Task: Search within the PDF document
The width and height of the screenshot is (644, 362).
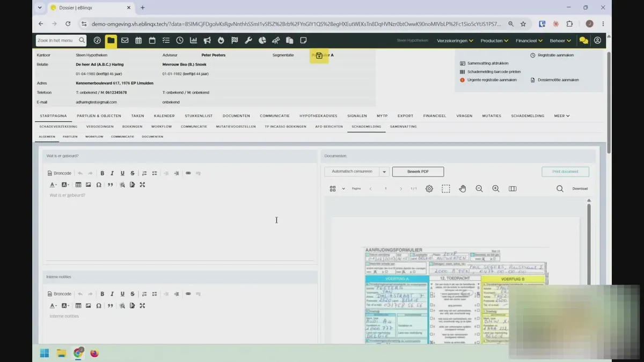Action: 560,189
